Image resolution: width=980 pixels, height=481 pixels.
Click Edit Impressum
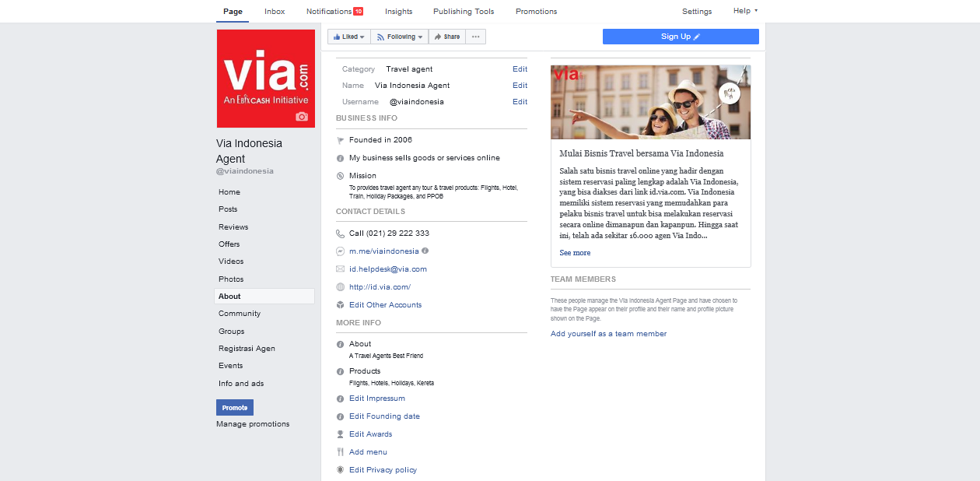click(x=377, y=398)
